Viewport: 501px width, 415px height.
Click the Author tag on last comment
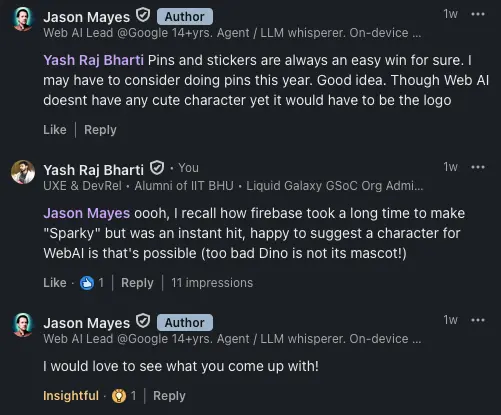(x=185, y=323)
